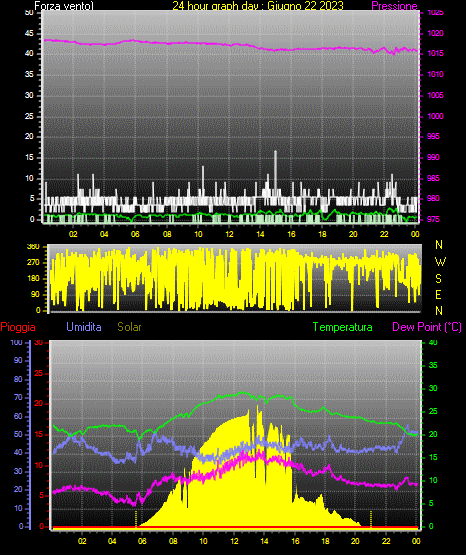Viewport: 466px width, 555px height.
Task: Click 1020 on the magenta pressure axis
Action: 435,33
